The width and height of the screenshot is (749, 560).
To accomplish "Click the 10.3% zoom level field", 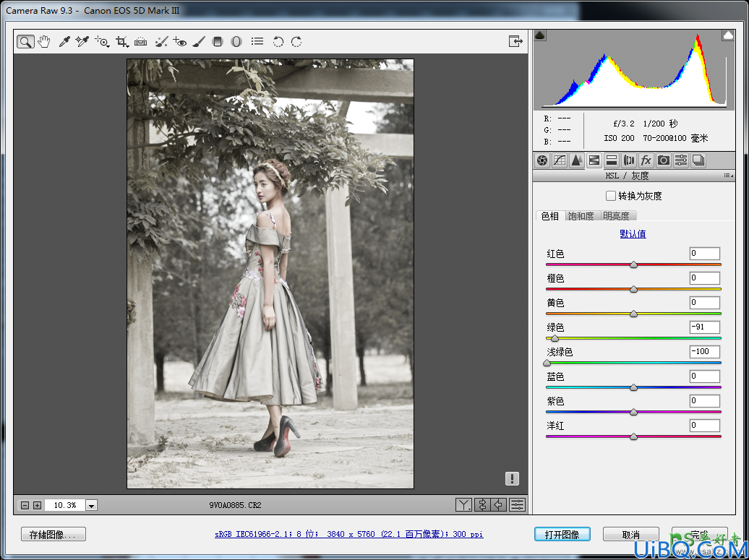I will pos(65,505).
